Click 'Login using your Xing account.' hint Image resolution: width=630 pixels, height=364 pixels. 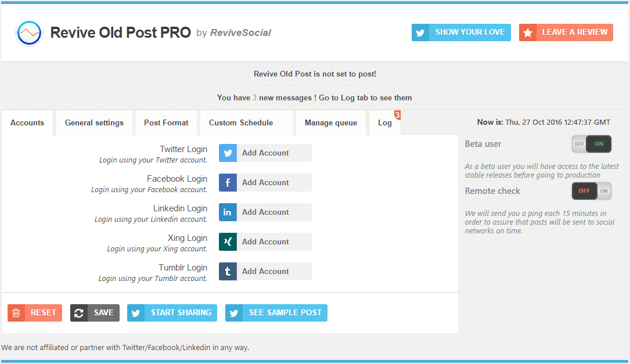pyautogui.click(x=157, y=249)
